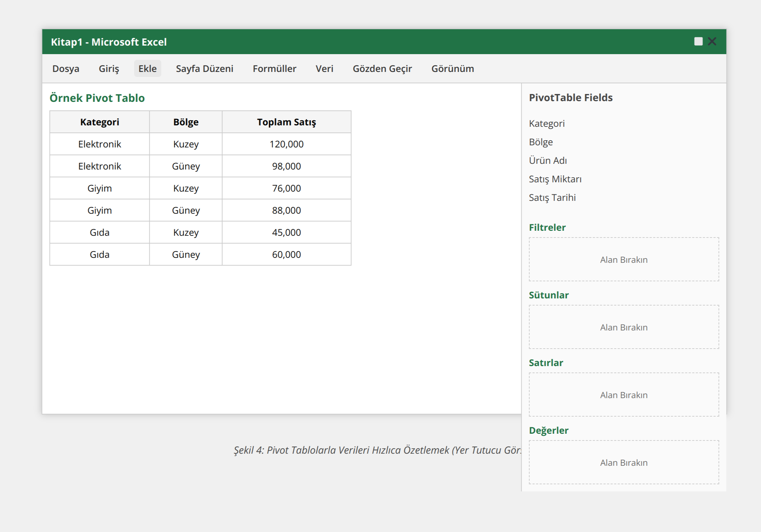Switch to the Giriş ribbon tab
761x532 pixels.
pyautogui.click(x=109, y=68)
